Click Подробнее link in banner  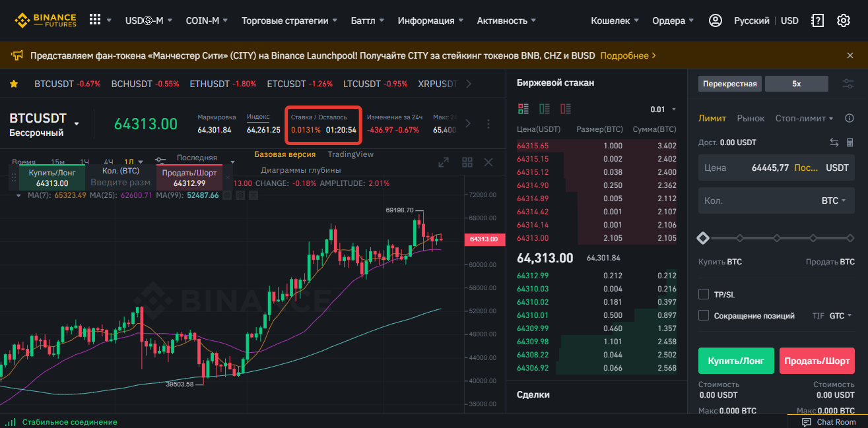628,55
